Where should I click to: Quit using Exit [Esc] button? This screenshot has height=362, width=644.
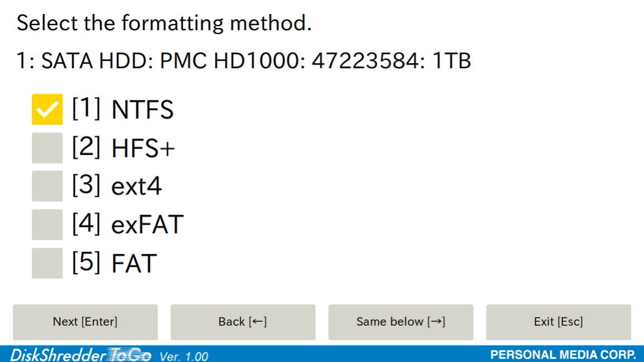click(558, 322)
